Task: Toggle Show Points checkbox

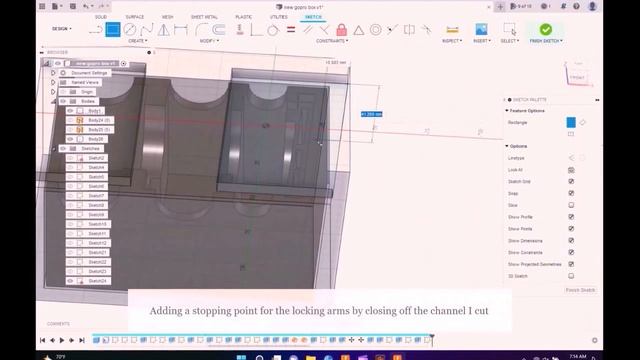Action: click(571, 229)
